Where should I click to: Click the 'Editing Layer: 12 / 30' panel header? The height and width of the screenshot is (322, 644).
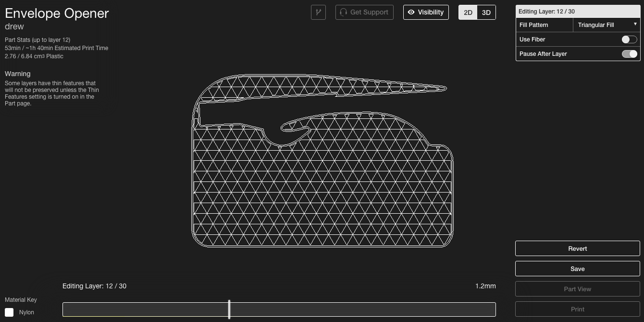(577, 12)
